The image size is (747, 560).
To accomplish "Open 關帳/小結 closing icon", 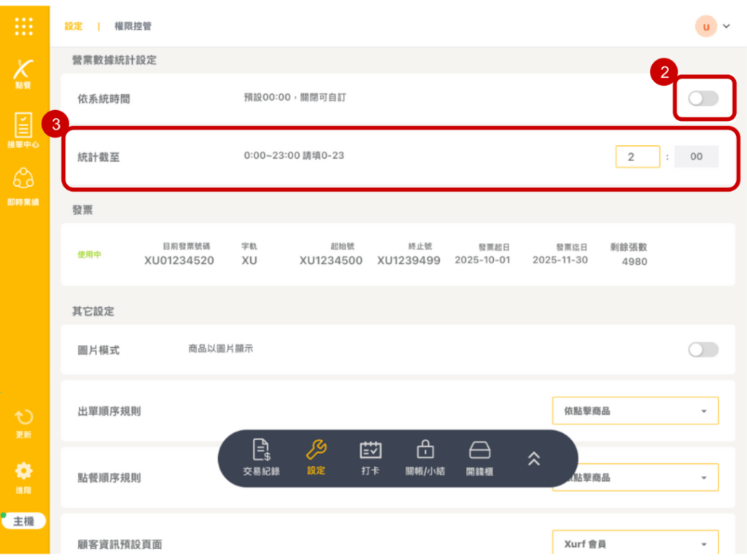I will [425, 458].
